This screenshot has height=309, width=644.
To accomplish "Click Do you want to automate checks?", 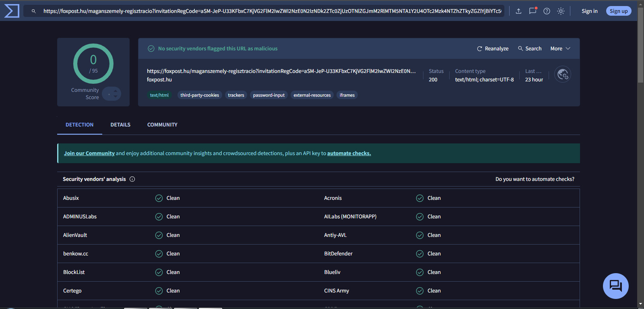I will coord(535,179).
